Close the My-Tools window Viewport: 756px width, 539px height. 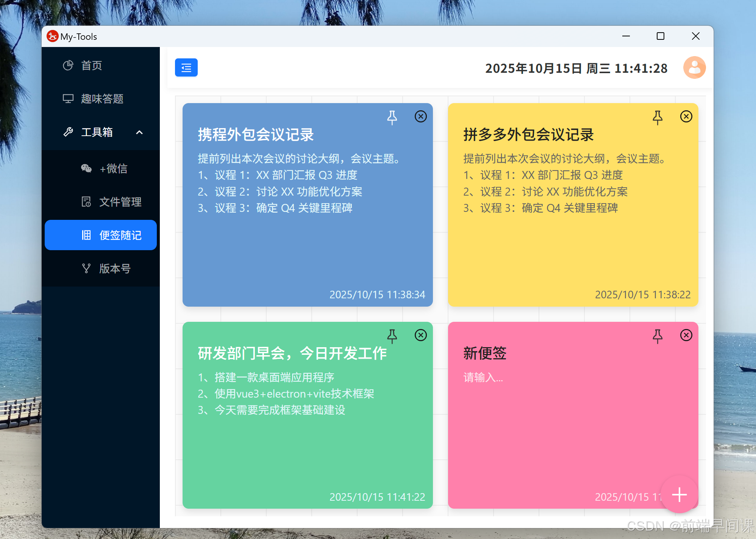coord(695,36)
